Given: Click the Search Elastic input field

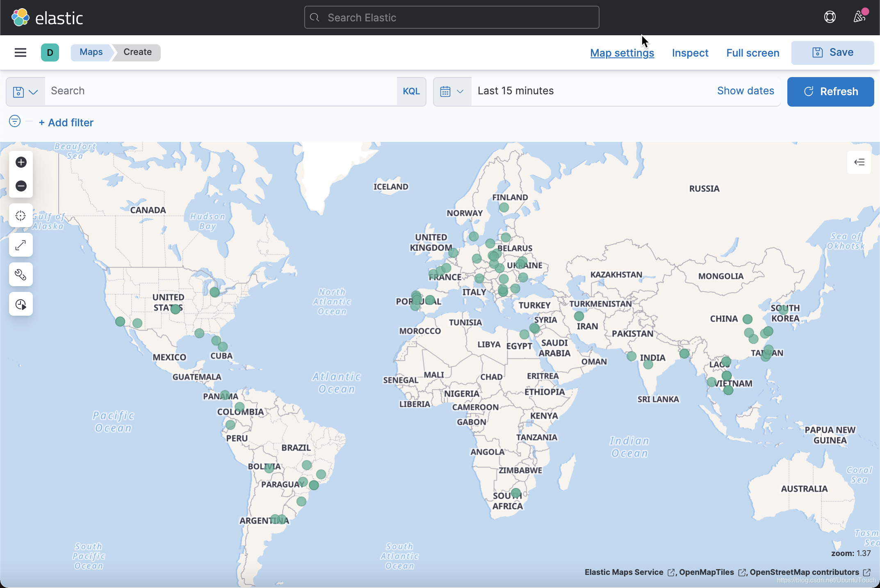Looking at the screenshot, I should [x=451, y=18].
